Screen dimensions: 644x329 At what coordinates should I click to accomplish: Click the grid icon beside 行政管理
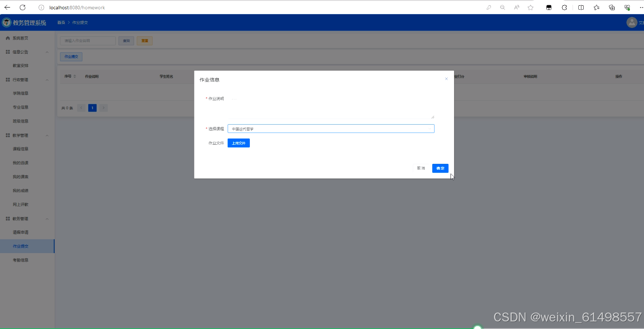pos(7,79)
